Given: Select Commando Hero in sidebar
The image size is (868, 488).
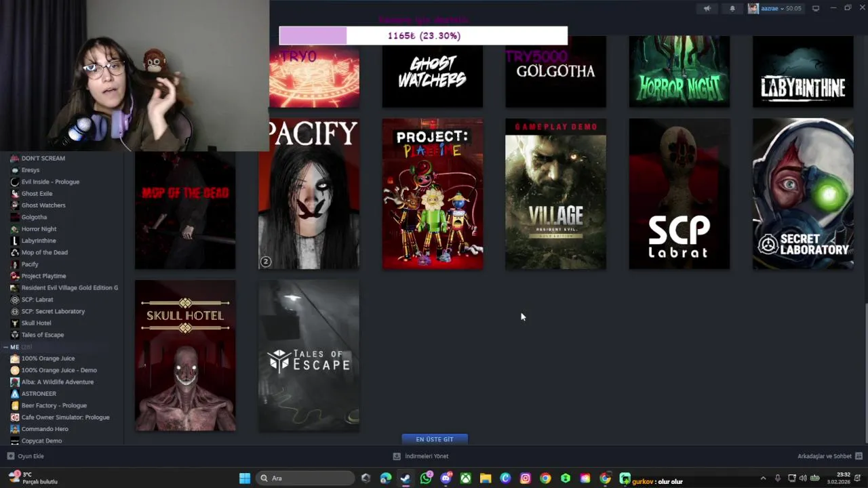Looking at the screenshot, I should [x=45, y=429].
